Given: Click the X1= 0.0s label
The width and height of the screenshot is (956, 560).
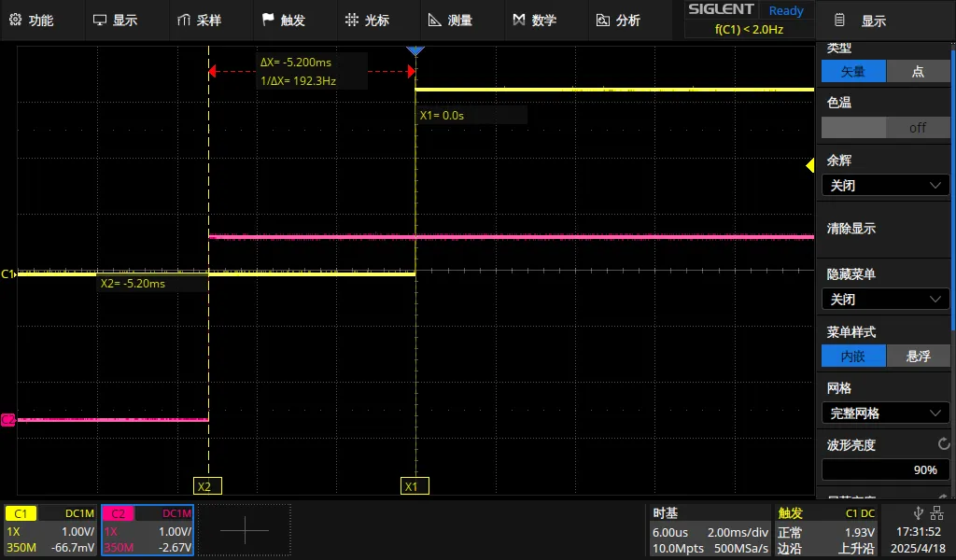Looking at the screenshot, I should tap(442, 115).
